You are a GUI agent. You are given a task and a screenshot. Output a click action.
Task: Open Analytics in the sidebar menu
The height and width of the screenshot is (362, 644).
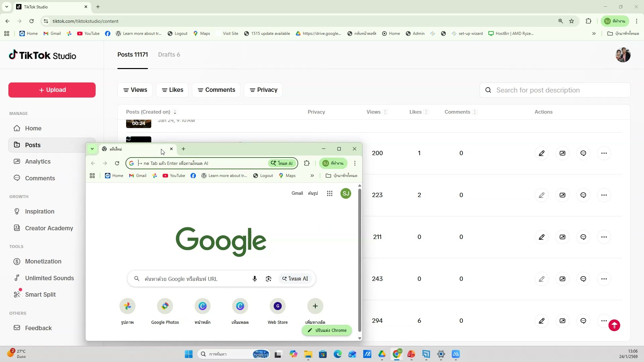(x=38, y=162)
